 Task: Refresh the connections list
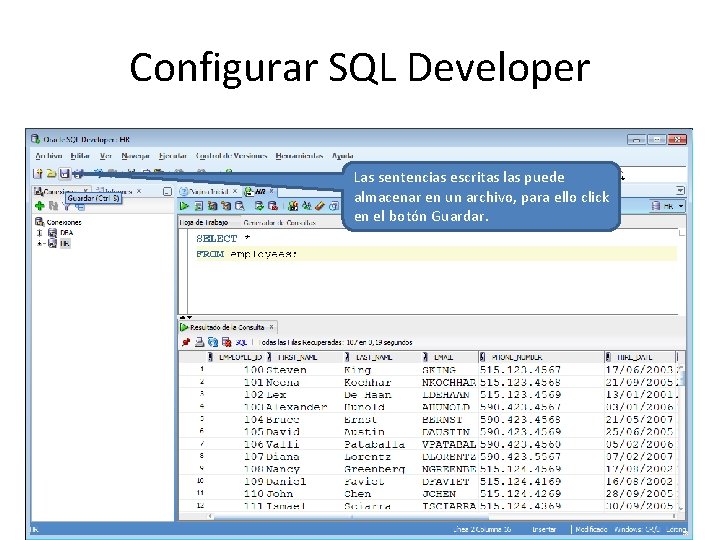[x=53, y=206]
